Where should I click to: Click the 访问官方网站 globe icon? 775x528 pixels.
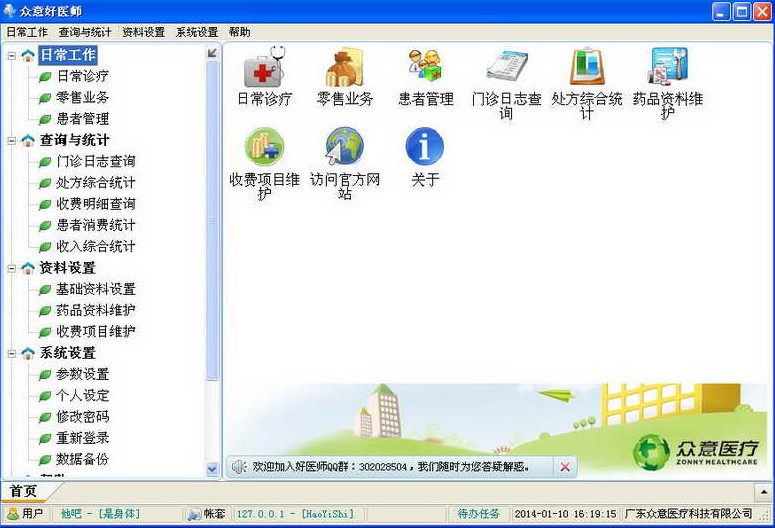pyautogui.click(x=345, y=148)
